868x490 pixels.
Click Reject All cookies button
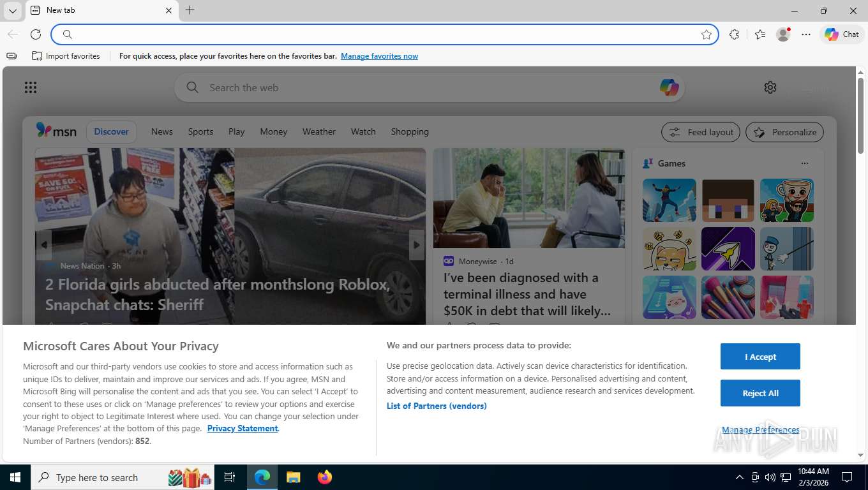coord(760,393)
